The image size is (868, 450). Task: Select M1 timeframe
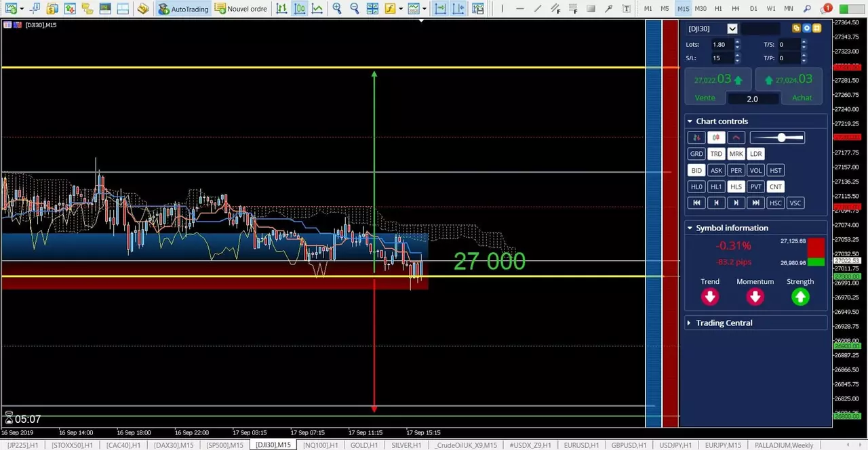[648, 9]
